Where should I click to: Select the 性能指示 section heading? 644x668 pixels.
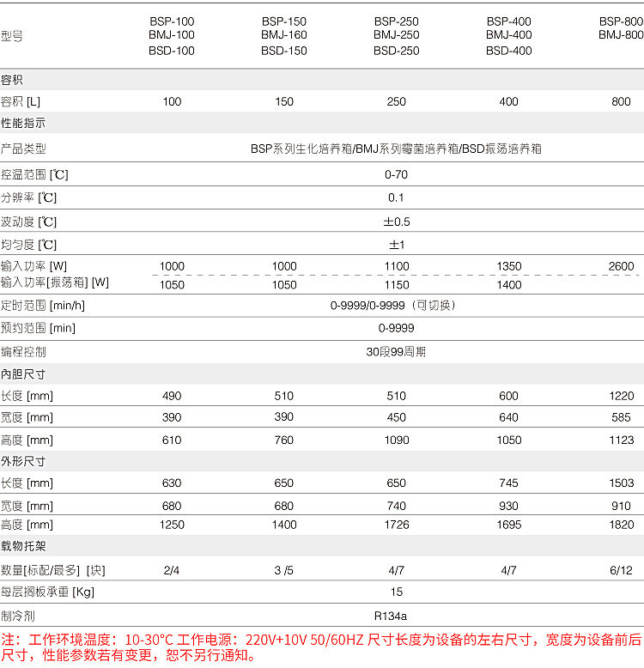click(23, 123)
